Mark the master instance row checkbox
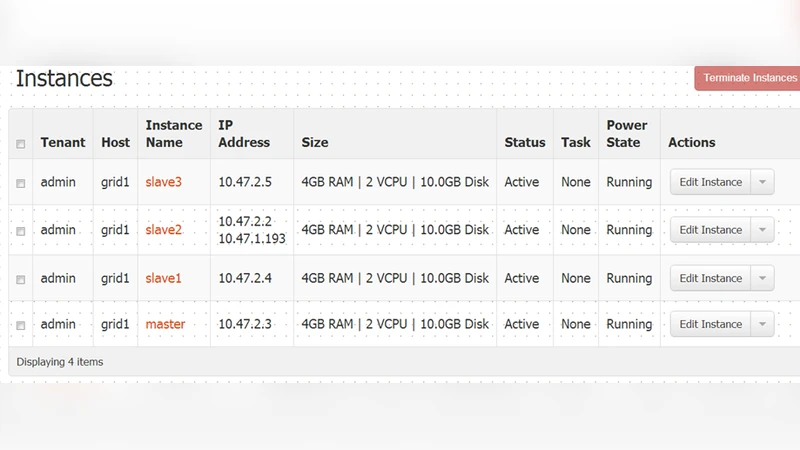The height and width of the screenshot is (450, 800). [x=21, y=325]
